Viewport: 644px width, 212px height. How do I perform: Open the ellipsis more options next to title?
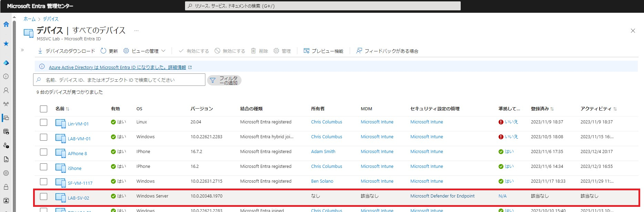136,31
